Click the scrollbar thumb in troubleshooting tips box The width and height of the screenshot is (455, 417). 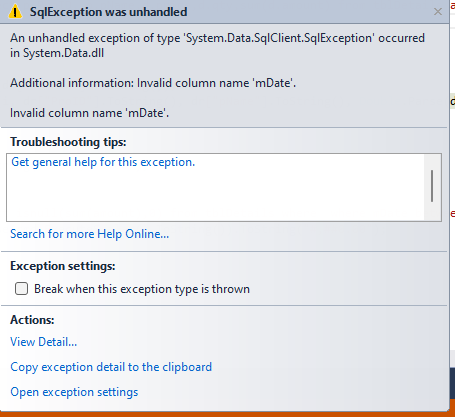tap(432, 186)
